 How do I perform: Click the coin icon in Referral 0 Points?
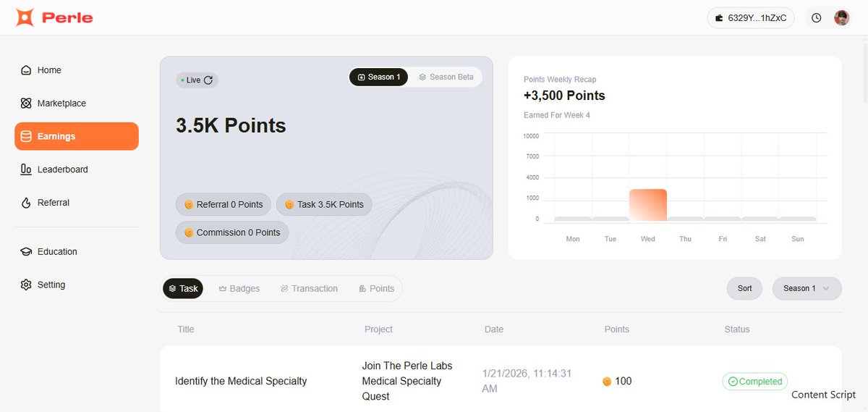(189, 205)
